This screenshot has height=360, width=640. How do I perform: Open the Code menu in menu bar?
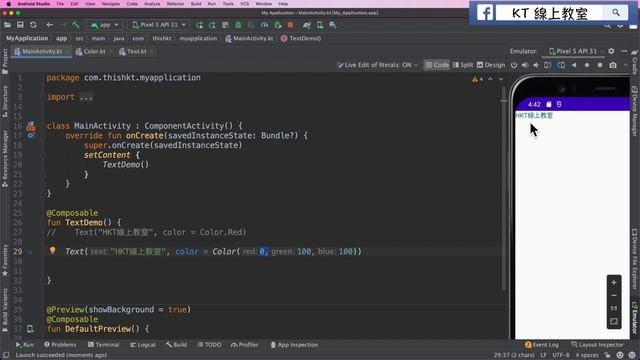pos(132,4)
